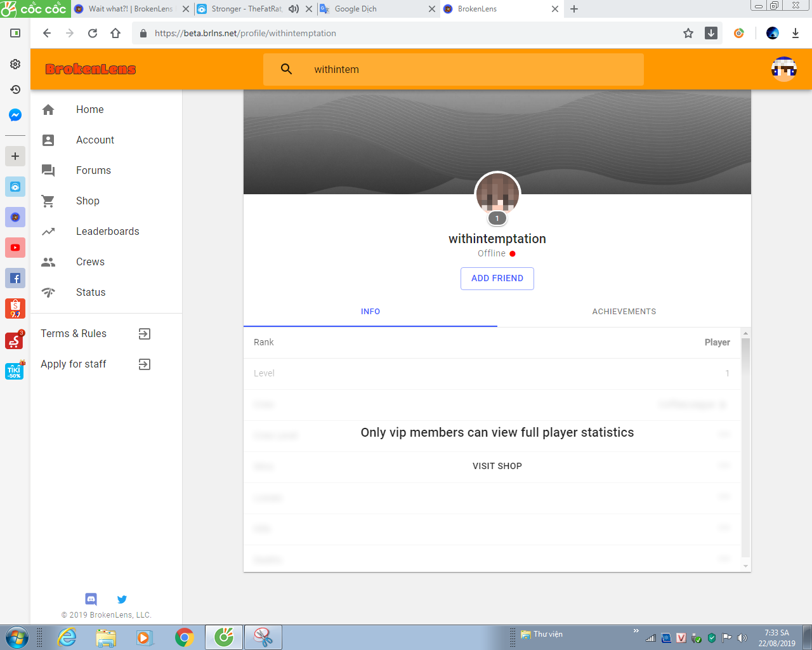Click the search magnifier icon
Image resolution: width=812 pixels, height=650 pixels.
[286, 69]
